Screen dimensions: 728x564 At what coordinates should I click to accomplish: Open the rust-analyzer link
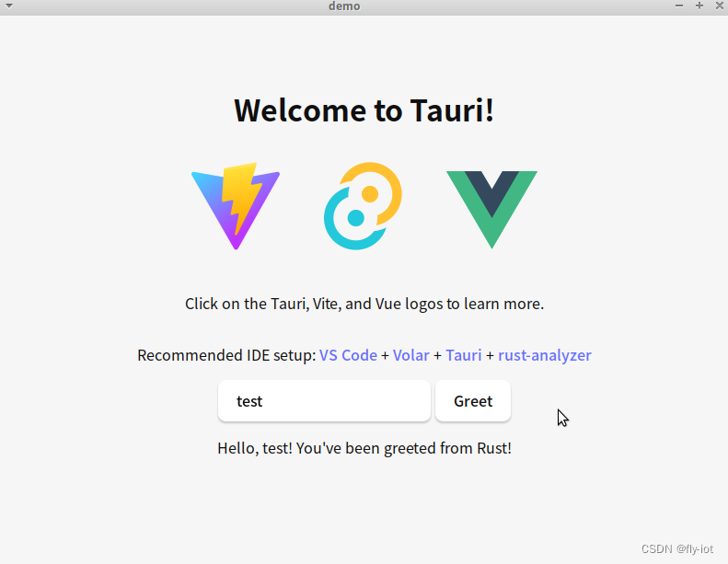pos(545,355)
